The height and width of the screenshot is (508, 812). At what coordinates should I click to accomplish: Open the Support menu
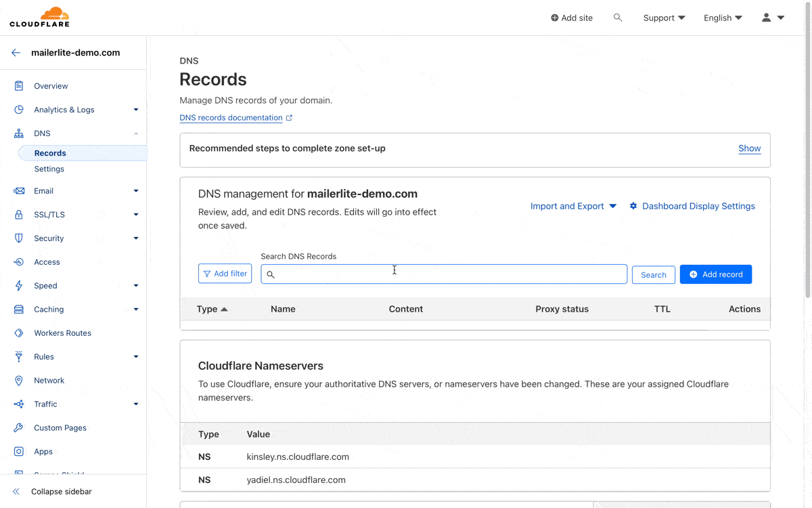click(x=664, y=18)
